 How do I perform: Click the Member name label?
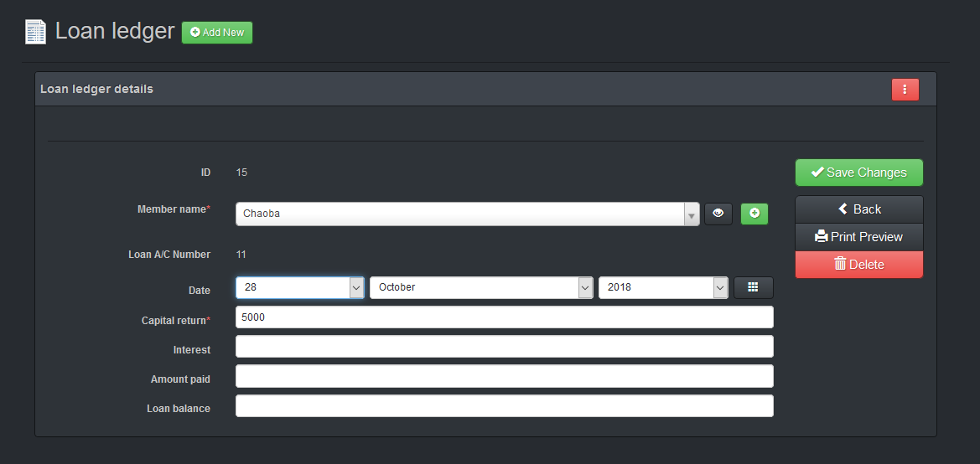174,209
